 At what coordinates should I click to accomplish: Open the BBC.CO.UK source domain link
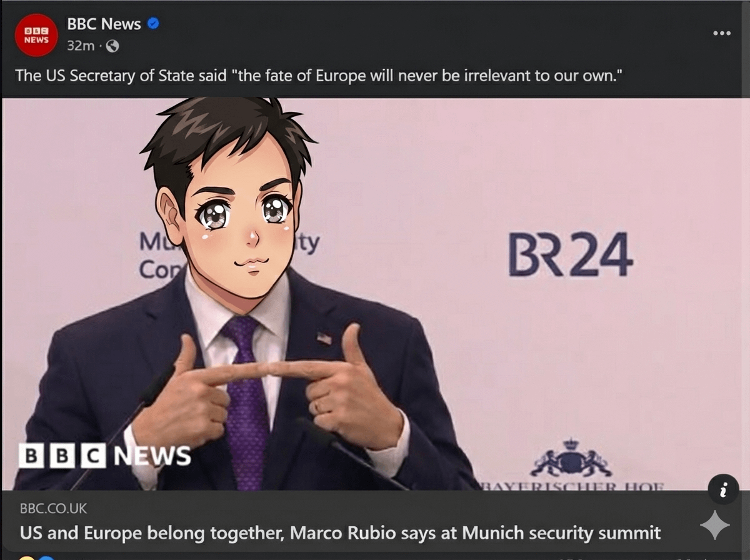point(53,509)
